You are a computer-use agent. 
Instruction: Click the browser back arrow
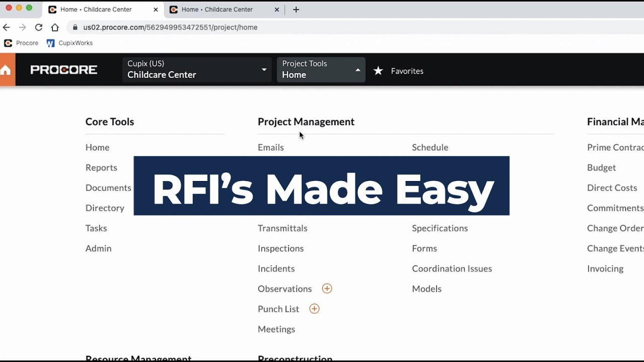click(7, 27)
